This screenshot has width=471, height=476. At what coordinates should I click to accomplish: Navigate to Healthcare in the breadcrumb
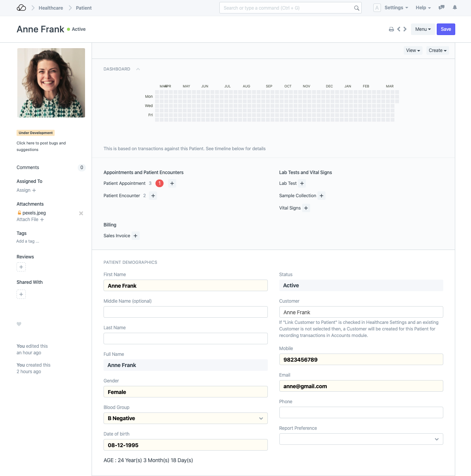[51, 8]
